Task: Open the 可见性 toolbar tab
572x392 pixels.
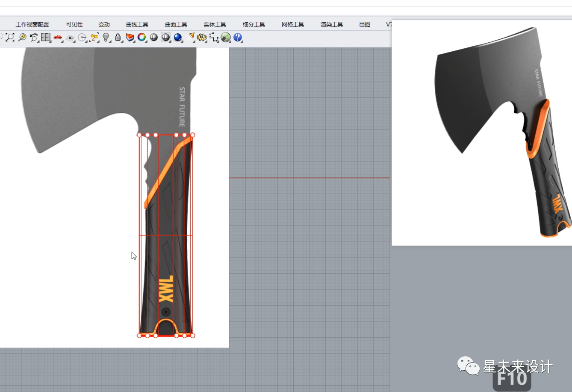Action: pyautogui.click(x=74, y=24)
